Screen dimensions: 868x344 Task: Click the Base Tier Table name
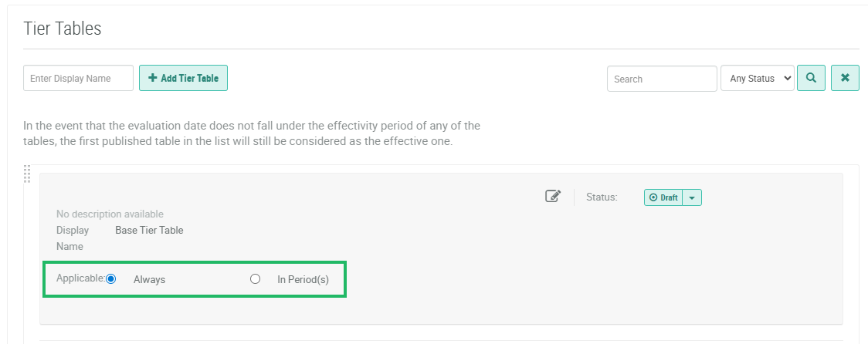click(149, 230)
